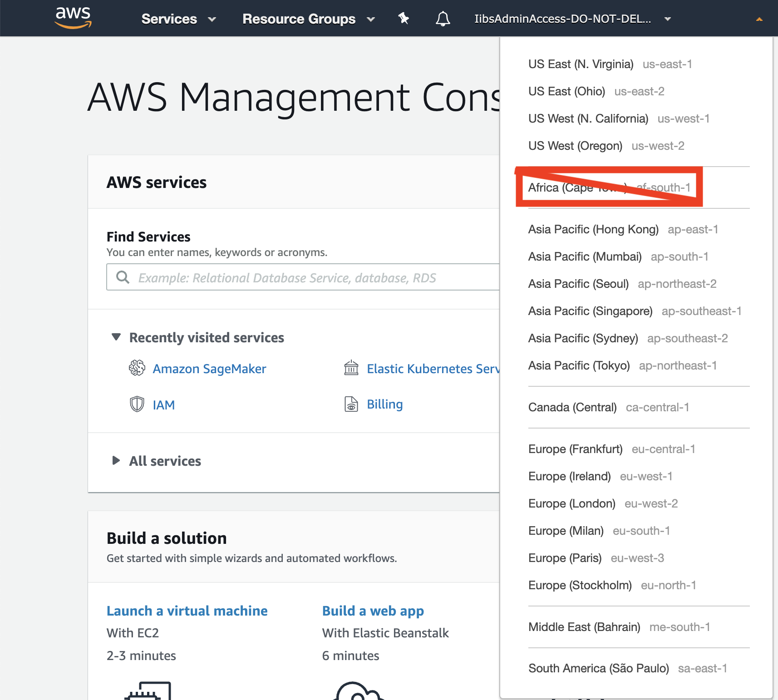Select Europe (Milan) region
The height and width of the screenshot is (700, 778).
(599, 531)
